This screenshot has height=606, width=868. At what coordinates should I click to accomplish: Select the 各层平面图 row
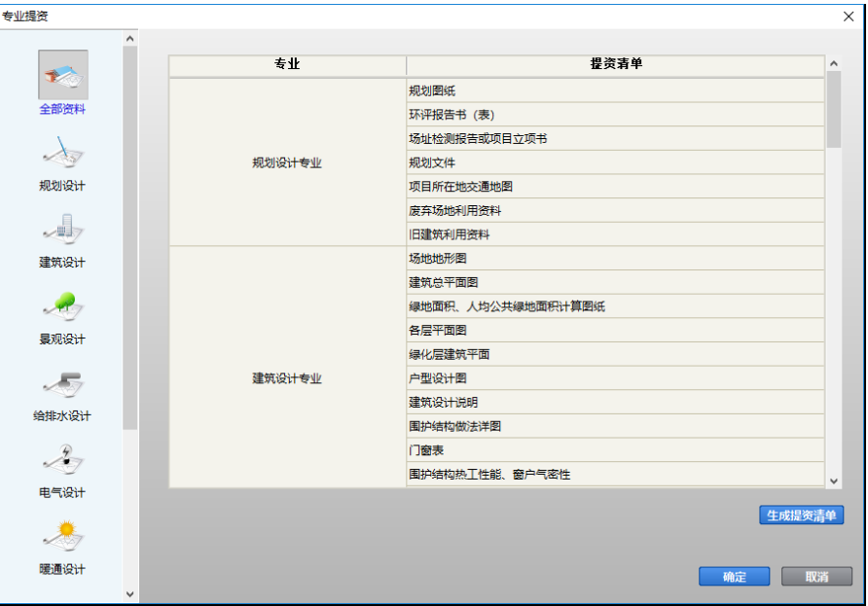[616, 331]
